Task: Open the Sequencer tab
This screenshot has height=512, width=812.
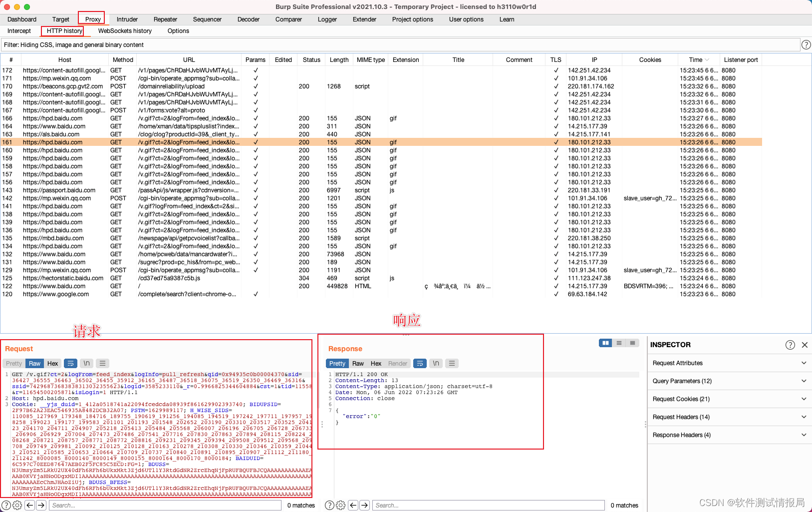Action: point(207,19)
